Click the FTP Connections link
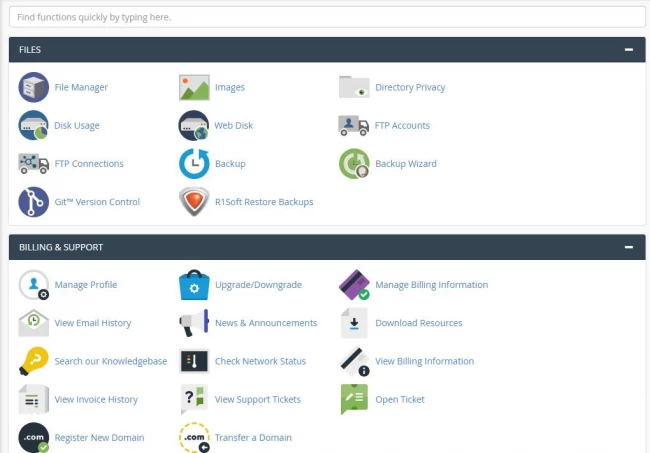This screenshot has height=453, width=650. point(89,163)
